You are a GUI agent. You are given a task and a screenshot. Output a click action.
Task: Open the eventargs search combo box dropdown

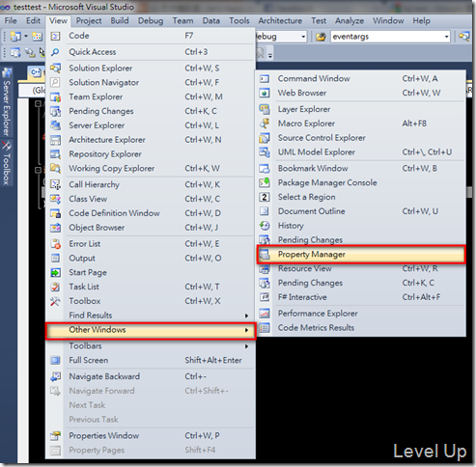(x=446, y=37)
